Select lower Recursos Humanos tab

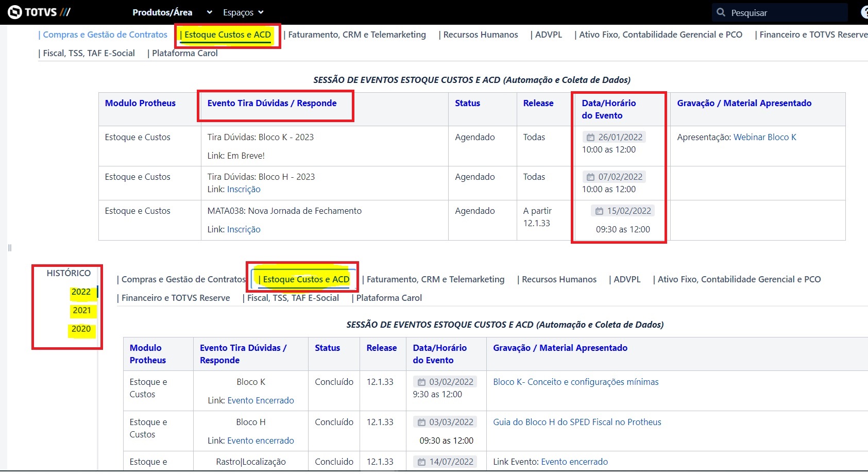tap(557, 279)
